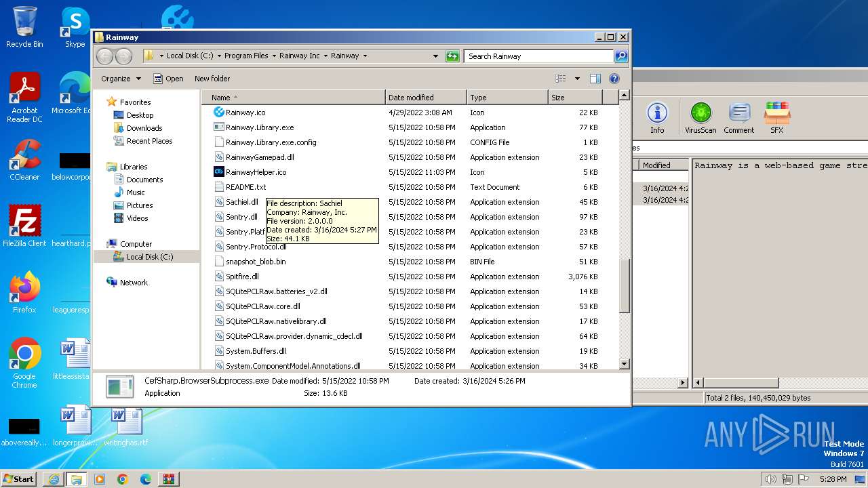868x488 pixels.
Task: Expand dropdown arrow after Rainway in path
Action: (365, 56)
